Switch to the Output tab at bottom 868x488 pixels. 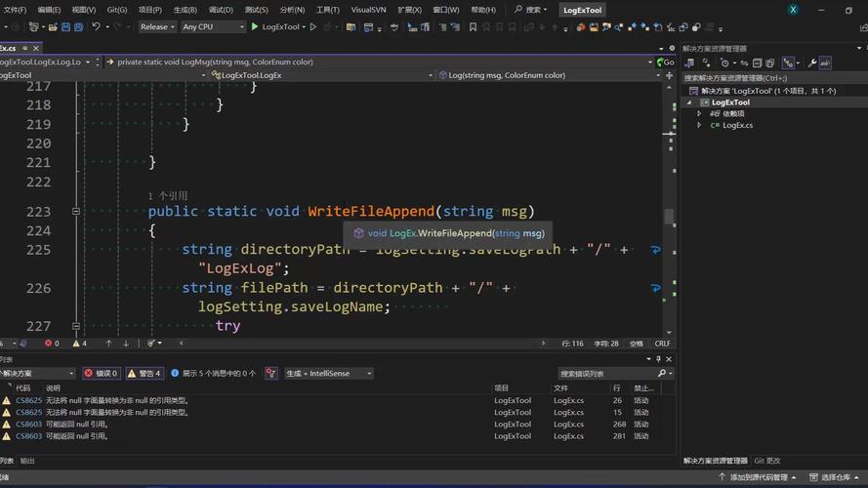pos(27,461)
